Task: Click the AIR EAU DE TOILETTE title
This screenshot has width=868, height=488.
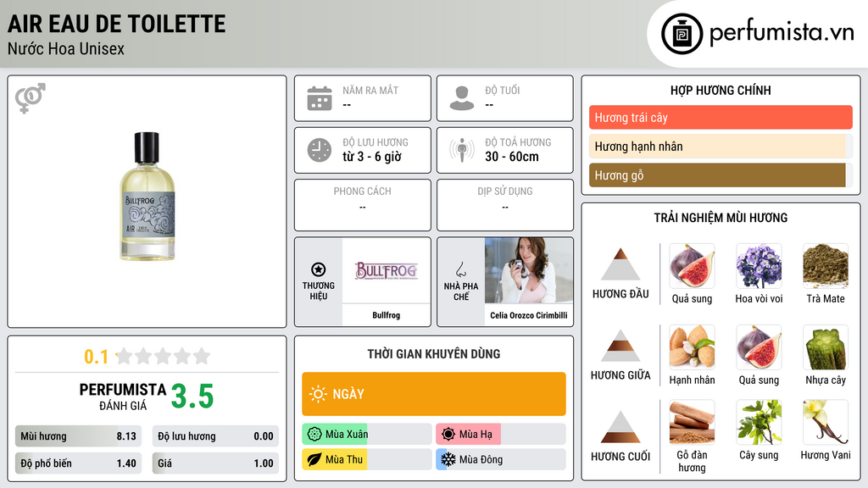Action: (x=117, y=24)
